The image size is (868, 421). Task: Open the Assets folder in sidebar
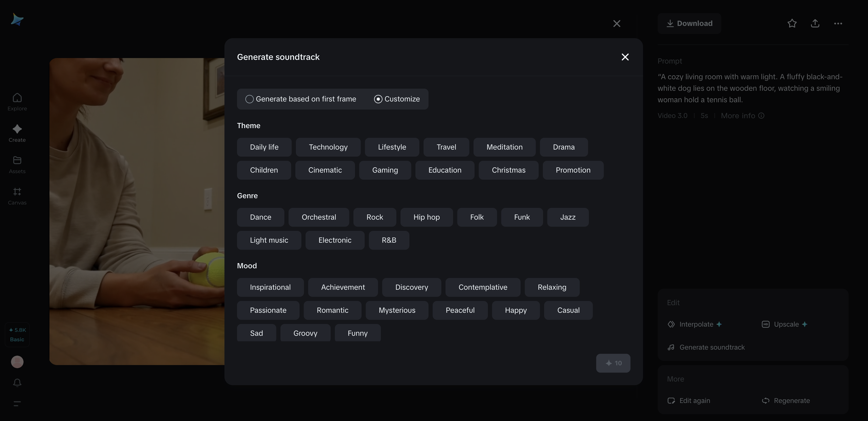click(17, 164)
